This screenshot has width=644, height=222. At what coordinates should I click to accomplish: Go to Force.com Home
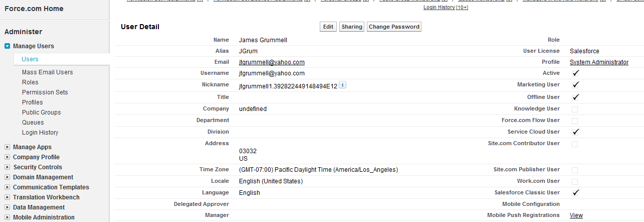34,9
